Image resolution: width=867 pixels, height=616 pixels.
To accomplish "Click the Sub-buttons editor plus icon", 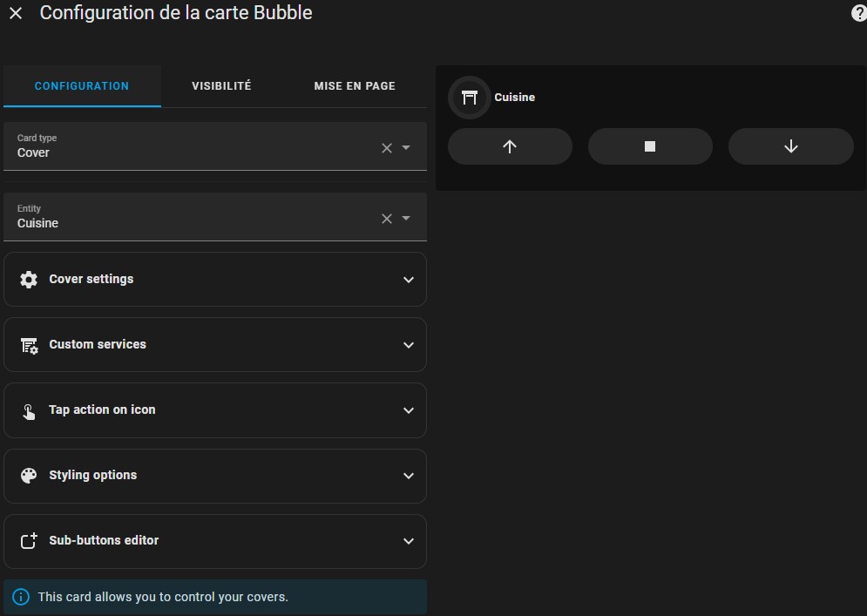I will [29, 541].
